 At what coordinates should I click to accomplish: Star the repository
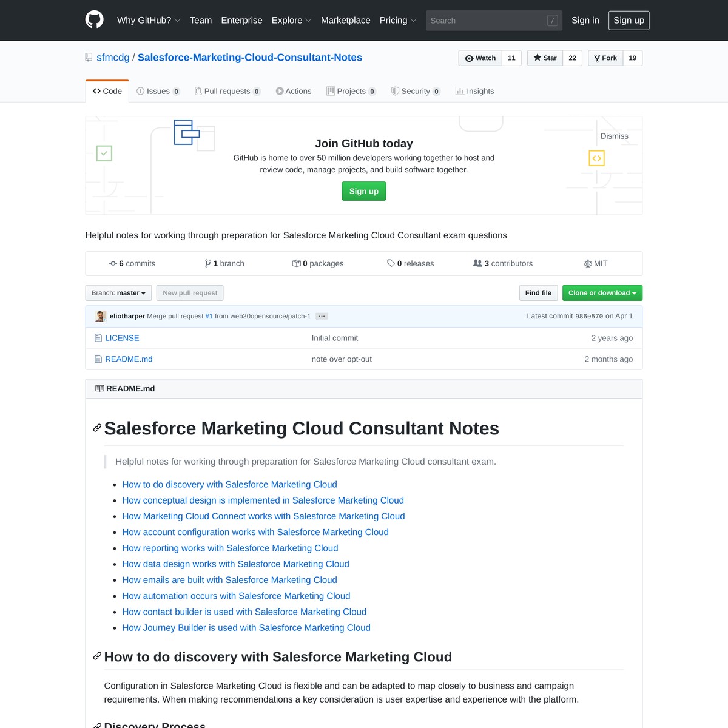pyautogui.click(x=545, y=58)
